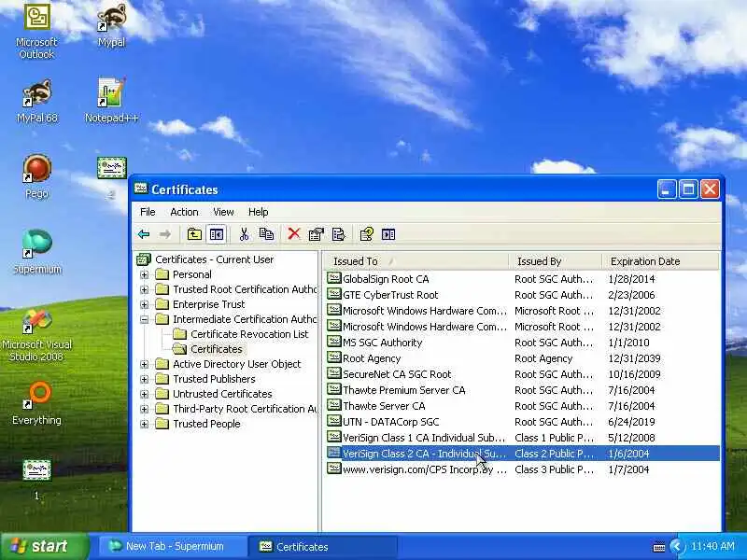747x560 pixels.
Task: Switch to New Tab - Supermium taskbar button
Action: 173,547
